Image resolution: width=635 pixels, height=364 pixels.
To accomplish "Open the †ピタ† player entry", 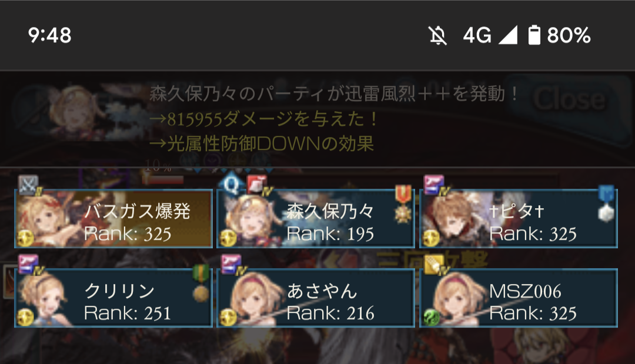I will [519, 219].
